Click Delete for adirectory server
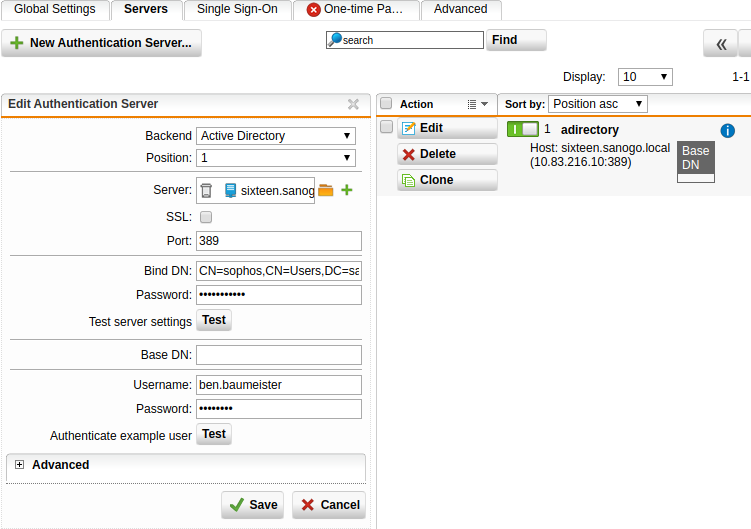This screenshot has height=529, width=751. click(447, 154)
